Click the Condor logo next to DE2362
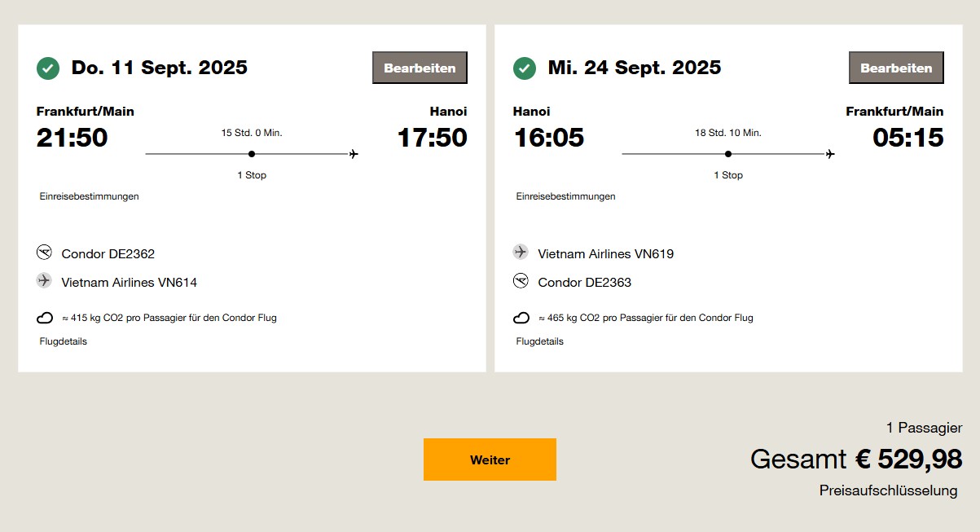Screen dimensions: 980x532 tap(44, 253)
